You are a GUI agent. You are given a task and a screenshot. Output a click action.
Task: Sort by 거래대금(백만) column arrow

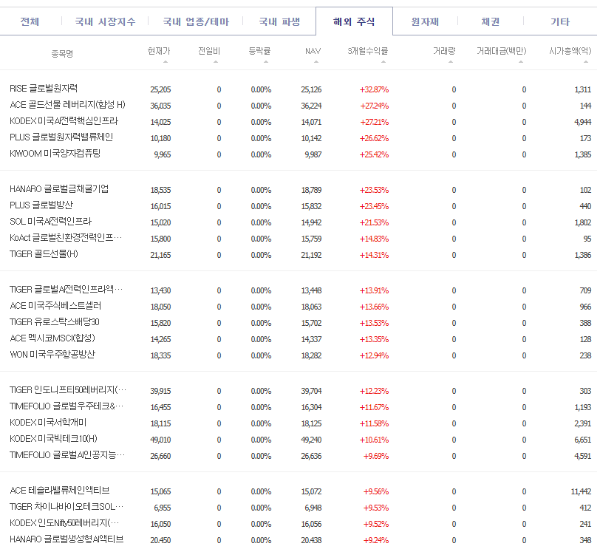(x=521, y=62)
